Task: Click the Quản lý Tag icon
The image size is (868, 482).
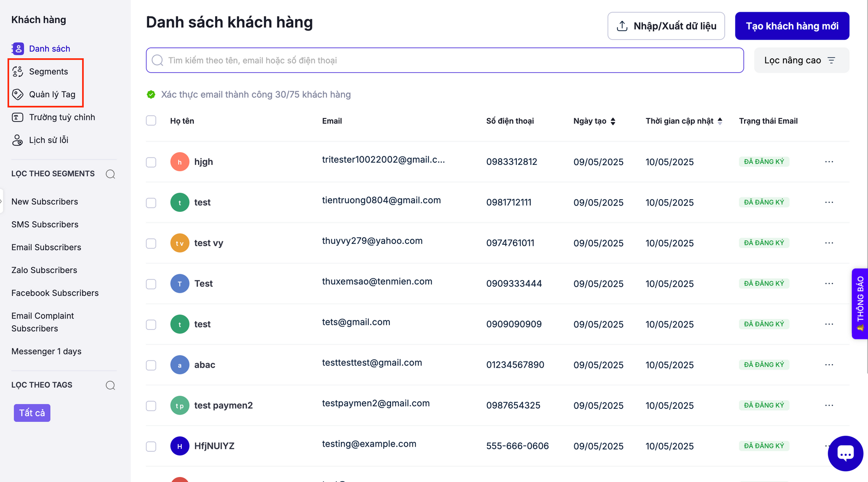Action: 18,94
